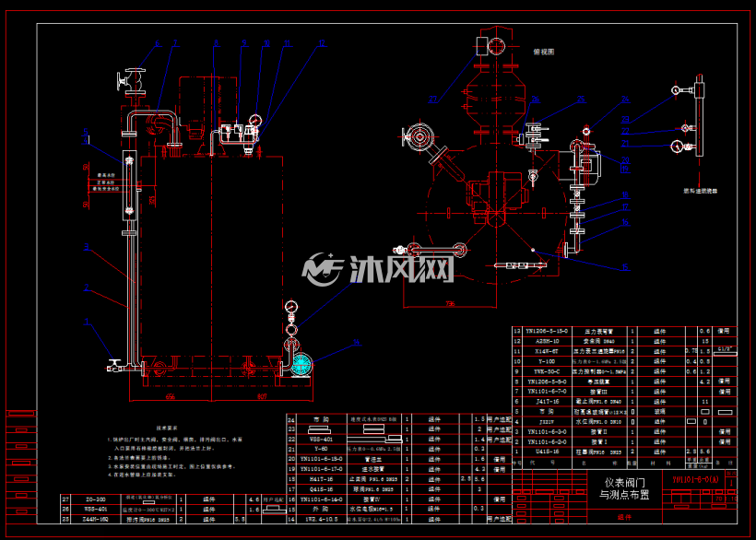Click the U41S-16 code cell
Image resolution: width=756 pixels, height=540 pixels.
click(547, 452)
